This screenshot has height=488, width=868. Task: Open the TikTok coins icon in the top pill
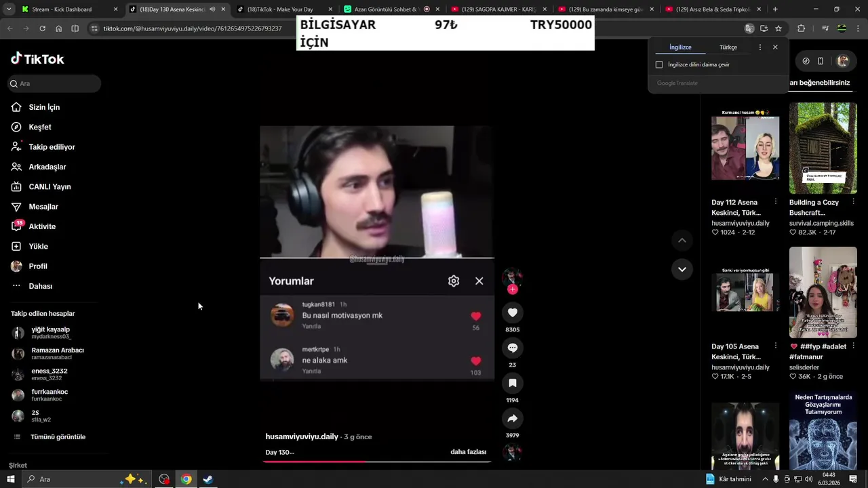pos(806,61)
